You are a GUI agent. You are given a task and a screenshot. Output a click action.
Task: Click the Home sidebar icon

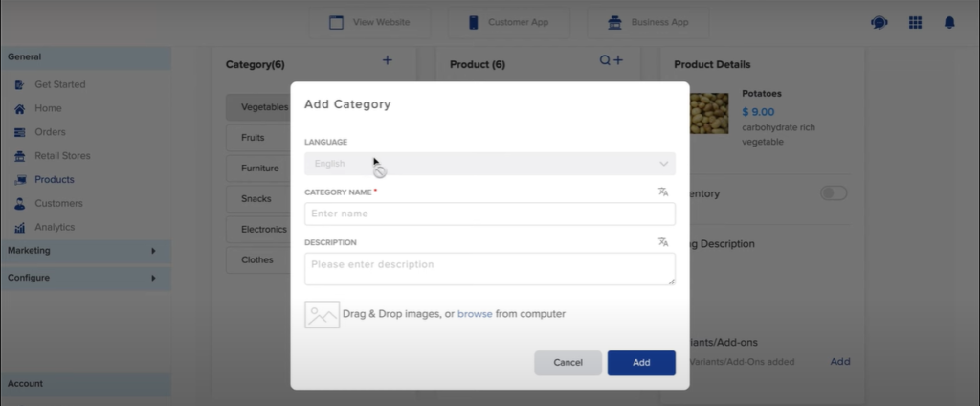[19, 108]
